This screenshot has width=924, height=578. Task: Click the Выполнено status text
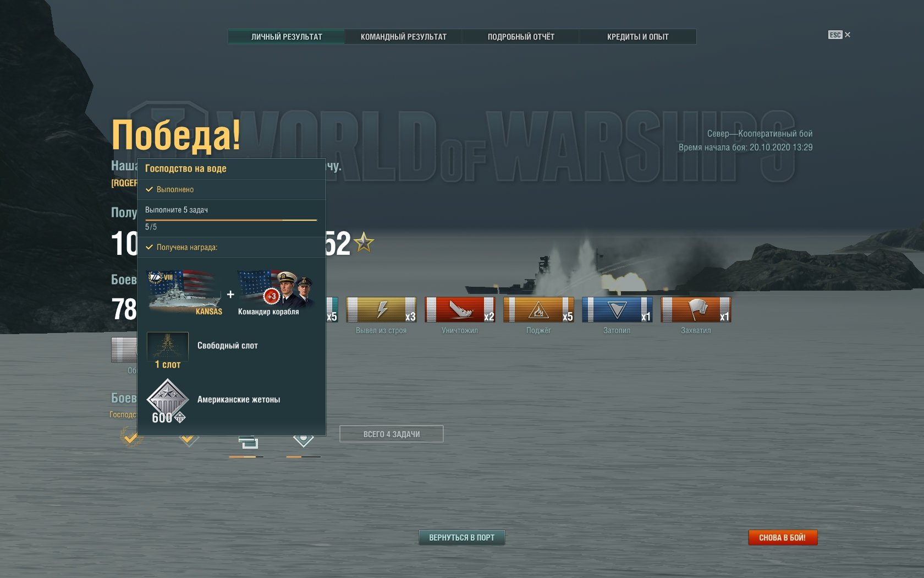[175, 189]
